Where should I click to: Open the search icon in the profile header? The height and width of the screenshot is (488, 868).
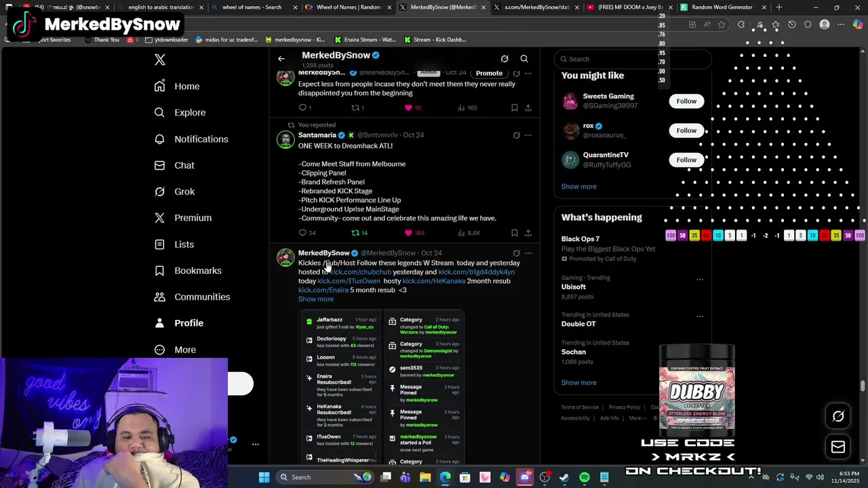click(524, 59)
